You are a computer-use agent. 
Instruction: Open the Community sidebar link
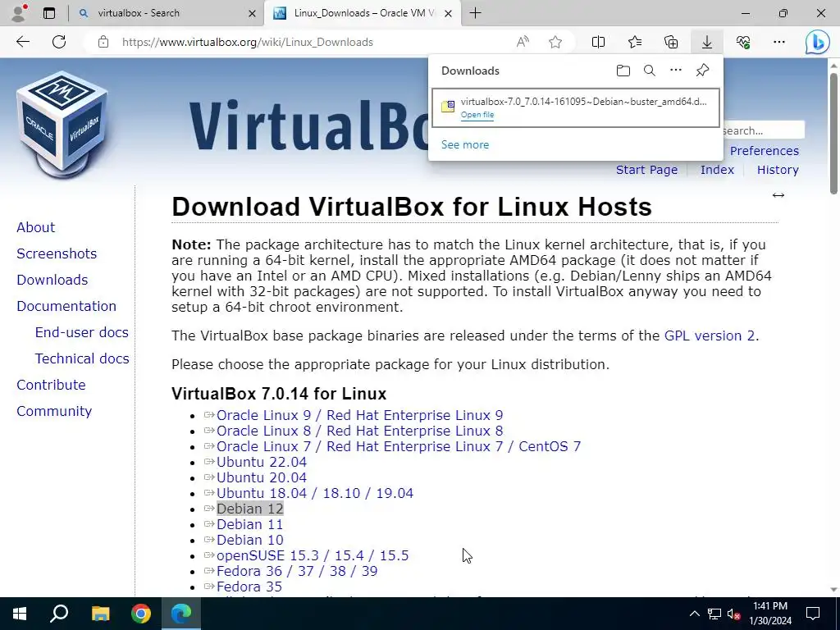tap(54, 411)
